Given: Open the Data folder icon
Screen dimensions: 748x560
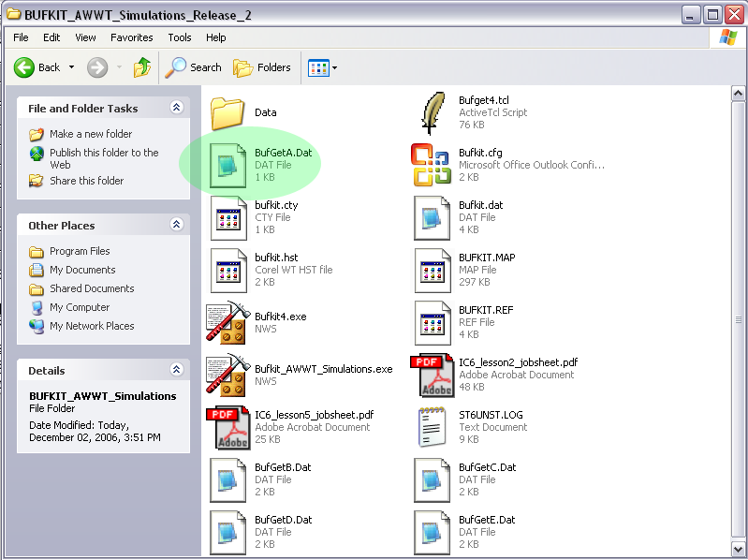Looking at the screenshot, I should point(227,112).
